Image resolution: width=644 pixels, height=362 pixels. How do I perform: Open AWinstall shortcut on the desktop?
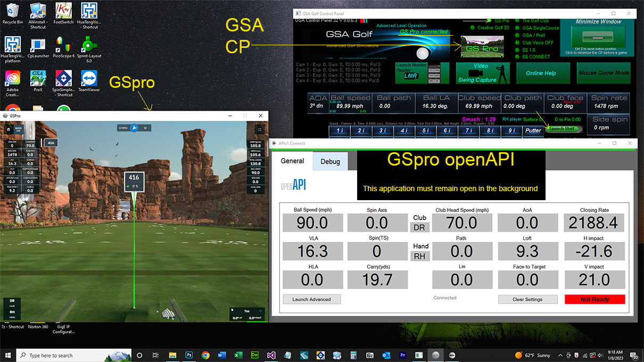tap(38, 16)
